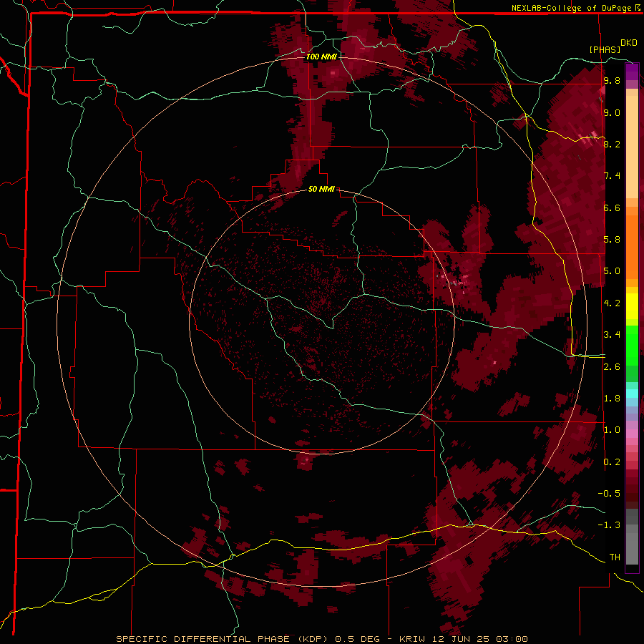Click the 5.0 scale value

(x=612, y=271)
